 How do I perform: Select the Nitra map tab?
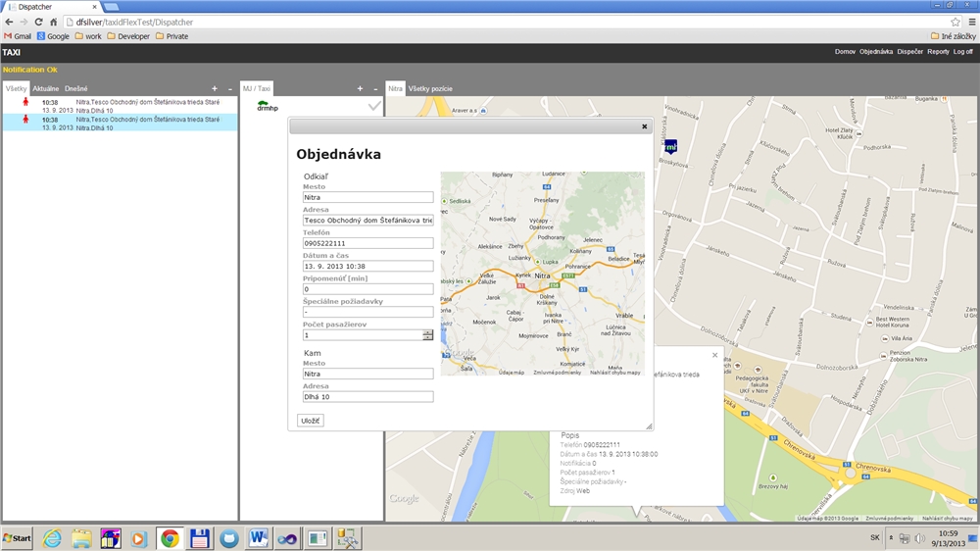(x=395, y=89)
